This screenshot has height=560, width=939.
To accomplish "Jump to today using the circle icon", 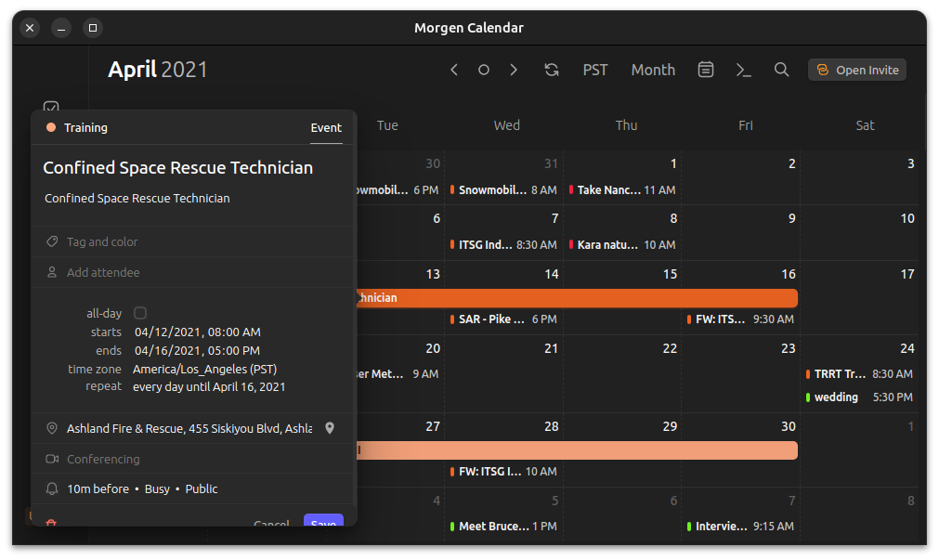I will (483, 70).
